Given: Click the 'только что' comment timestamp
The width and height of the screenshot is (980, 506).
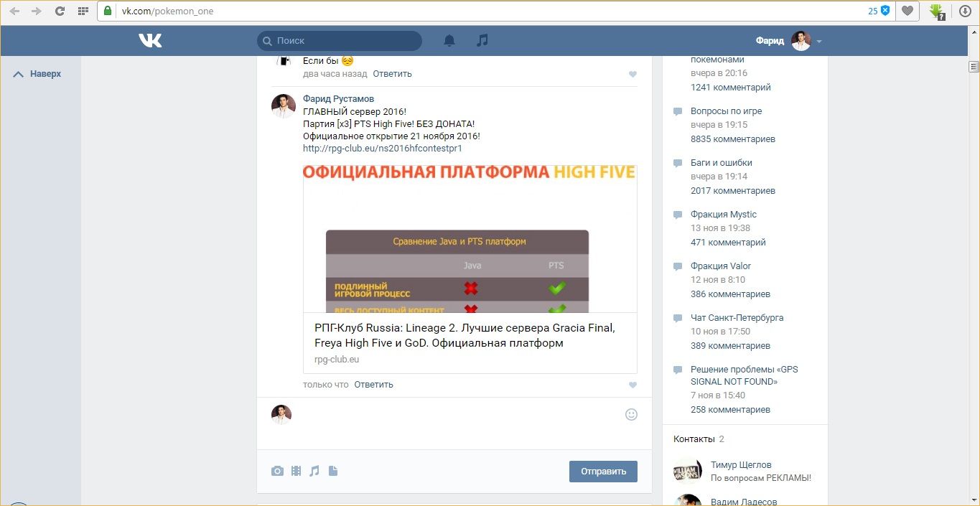Looking at the screenshot, I should (326, 385).
